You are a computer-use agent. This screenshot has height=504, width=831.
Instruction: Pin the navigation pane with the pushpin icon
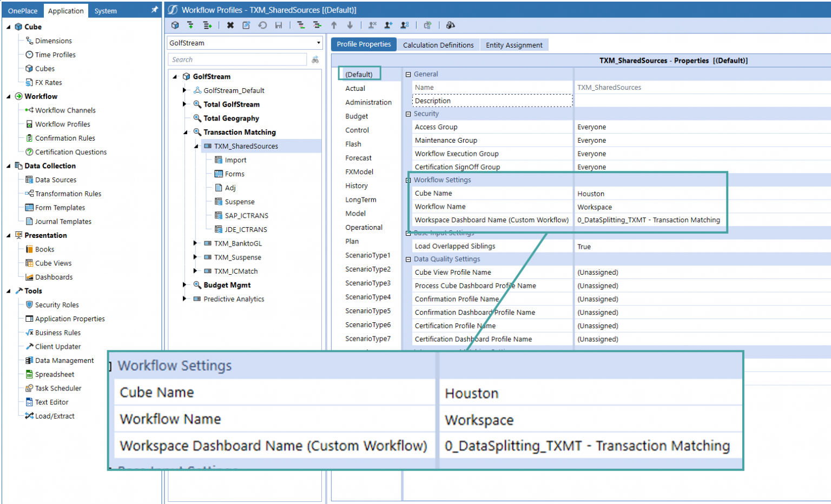coord(155,10)
